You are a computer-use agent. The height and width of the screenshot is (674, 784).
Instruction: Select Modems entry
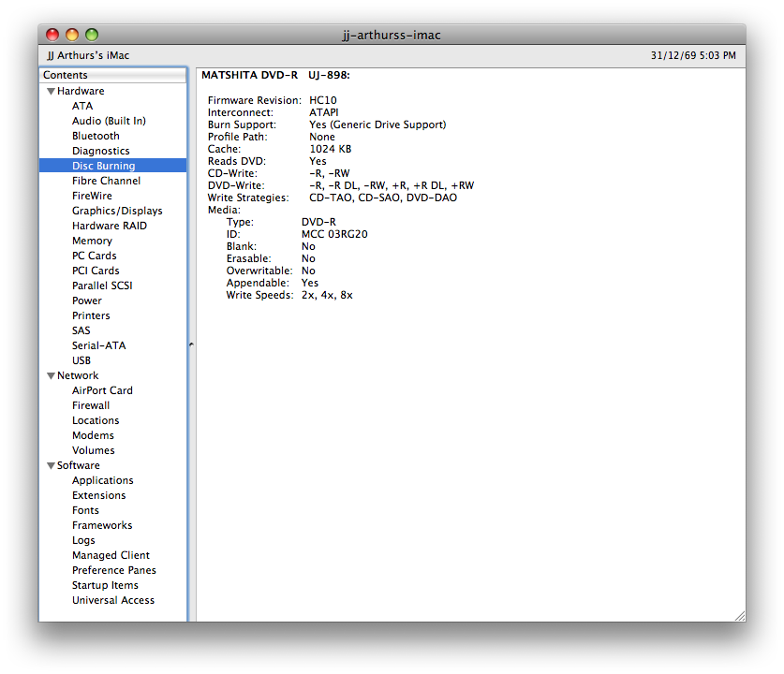[x=93, y=435]
